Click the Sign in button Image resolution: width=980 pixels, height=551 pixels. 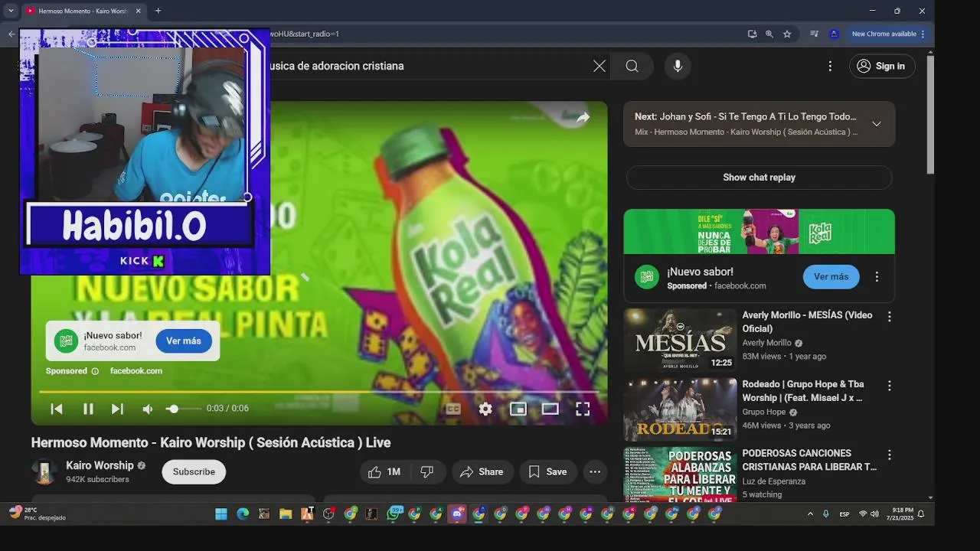pyautogui.click(x=882, y=66)
